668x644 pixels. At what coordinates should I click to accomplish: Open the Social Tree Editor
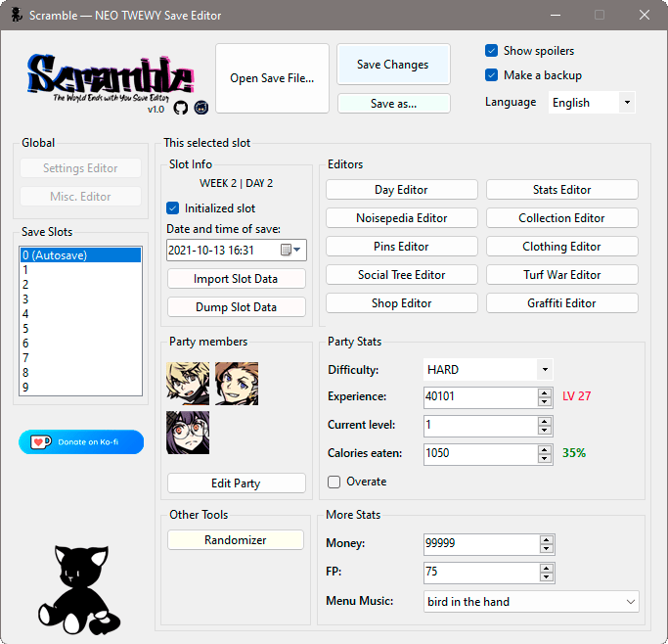point(401,274)
